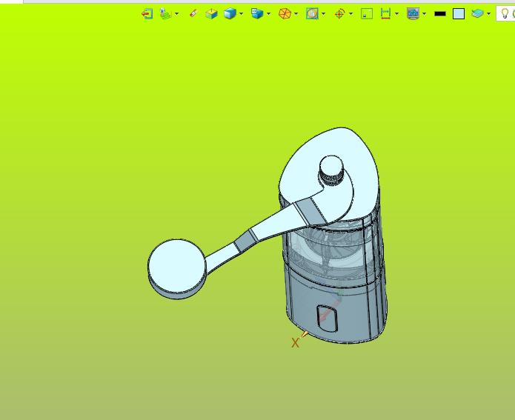
Task: Click the framed section view icon
Action: [x=312, y=13]
